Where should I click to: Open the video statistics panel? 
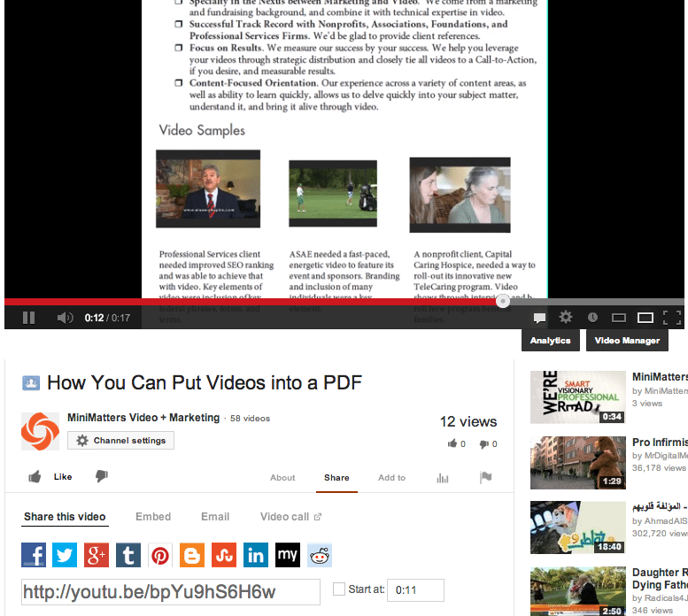(x=443, y=478)
